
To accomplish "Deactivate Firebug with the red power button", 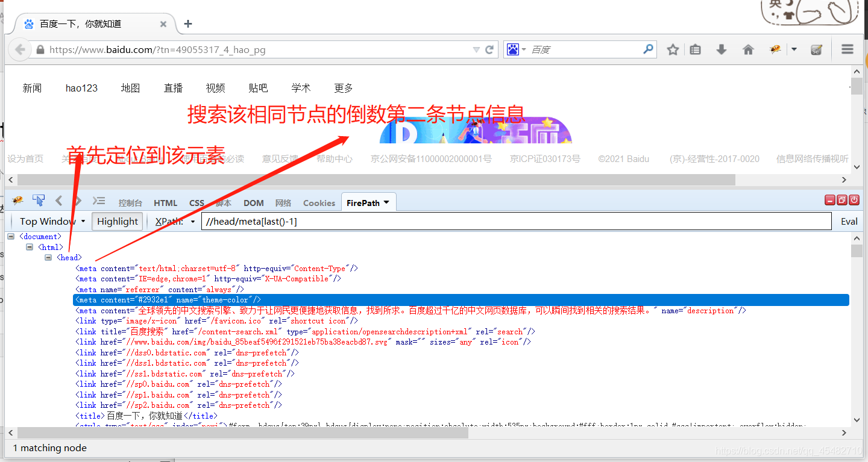I will [x=854, y=201].
